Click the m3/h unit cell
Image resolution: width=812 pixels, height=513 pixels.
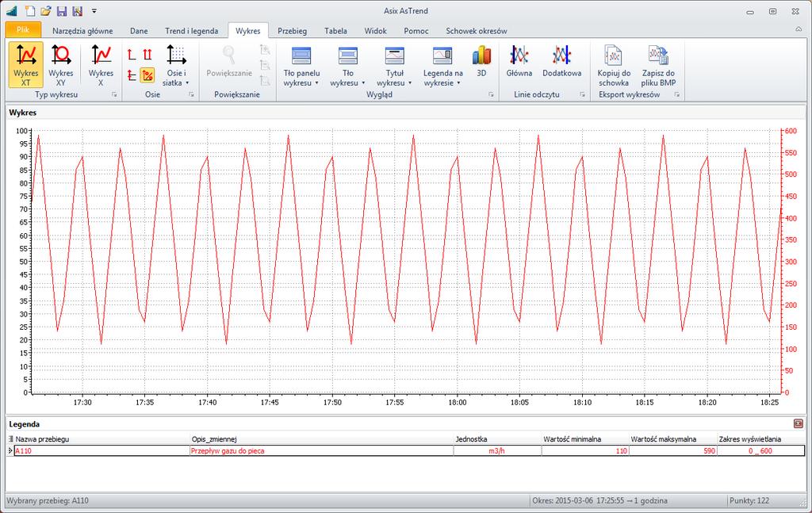pyautogui.click(x=497, y=451)
